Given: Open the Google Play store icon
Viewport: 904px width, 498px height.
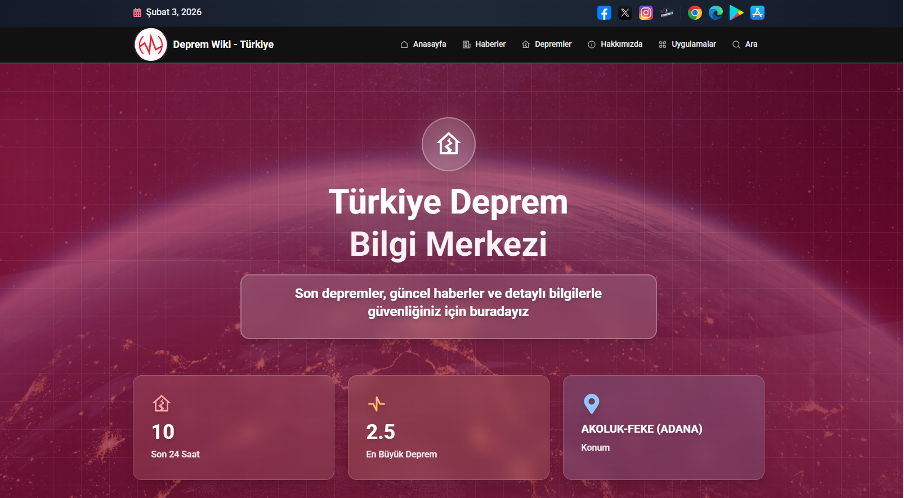Looking at the screenshot, I should pyautogui.click(x=736, y=13).
